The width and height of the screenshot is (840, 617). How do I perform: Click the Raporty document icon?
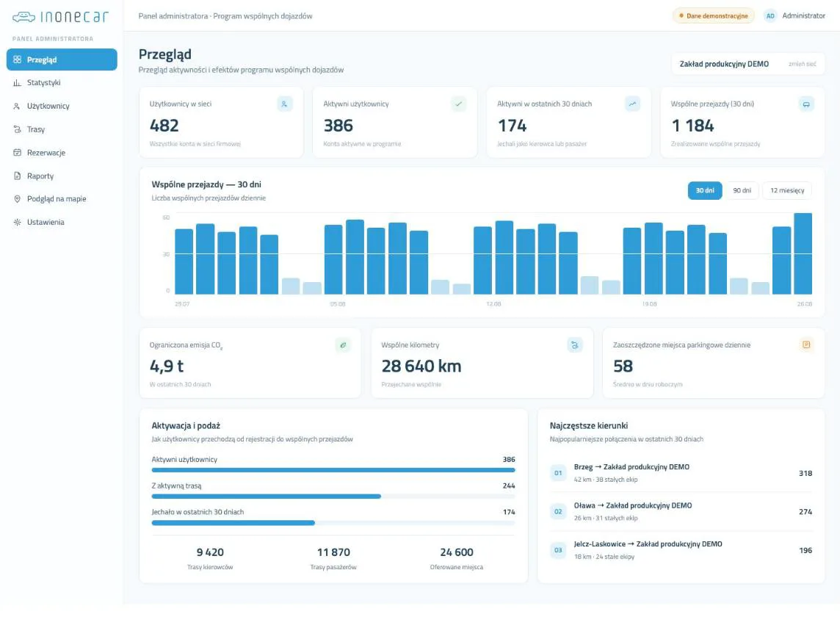(17, 176)
